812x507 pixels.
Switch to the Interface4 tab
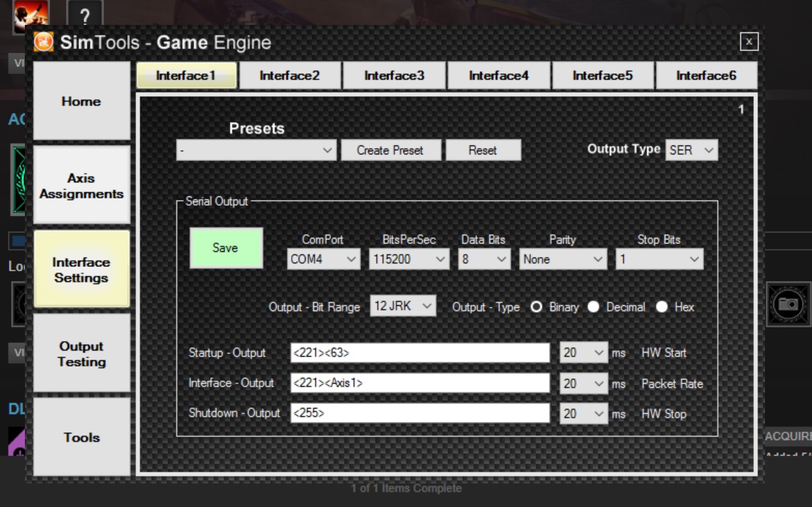[499, 75]
